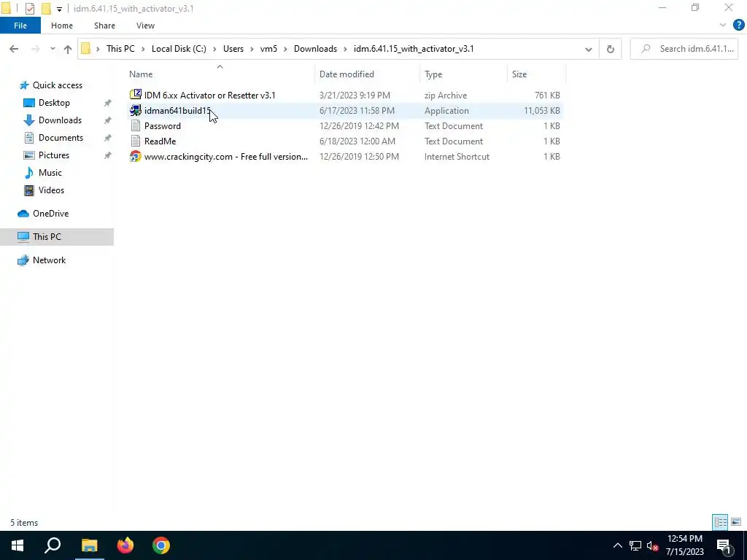The width and height of the screenshot is (747, 560).
Task: Switch to large thumbnails view button
Action: click(736, 522)
